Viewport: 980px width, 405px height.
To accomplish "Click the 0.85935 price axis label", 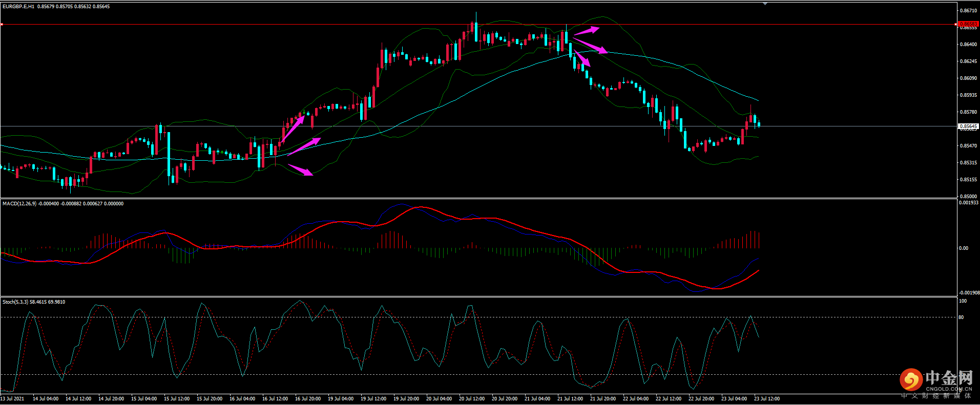I will pyautogui.click(x=968, y=95).
